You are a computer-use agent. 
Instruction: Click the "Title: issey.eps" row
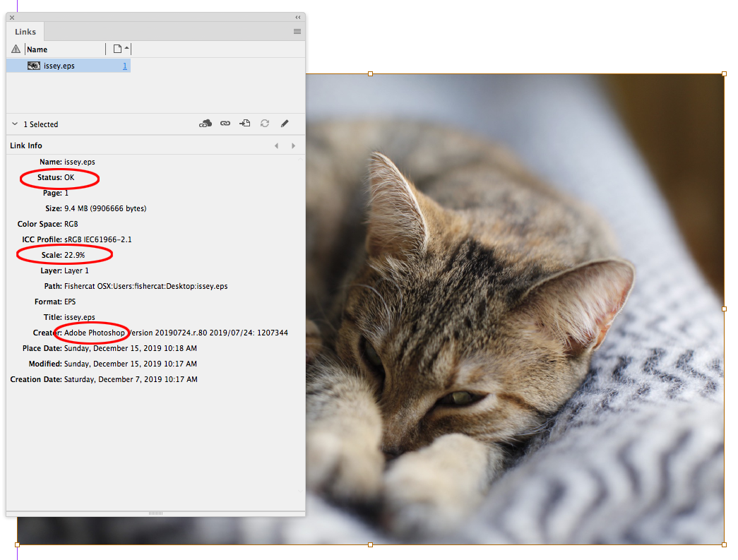tap(69, 317)
